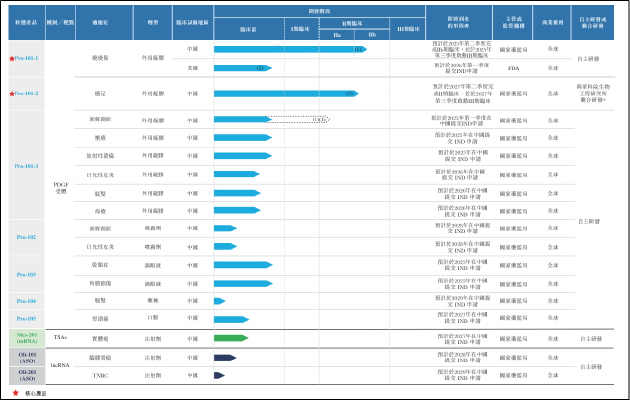Click the short blue Pro-104 progress arrow
Viewport: 630px width, 401px height.
pos(220,301)
